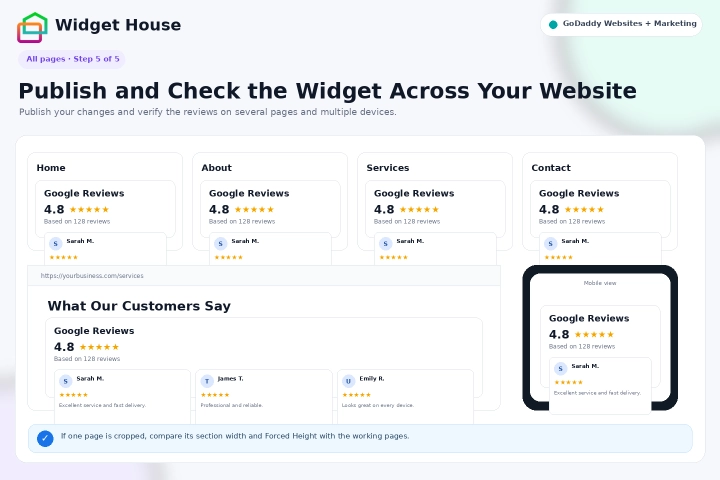Open the About page preview card
Viewport: 720px width, 480px height.
tap(270, 202)
